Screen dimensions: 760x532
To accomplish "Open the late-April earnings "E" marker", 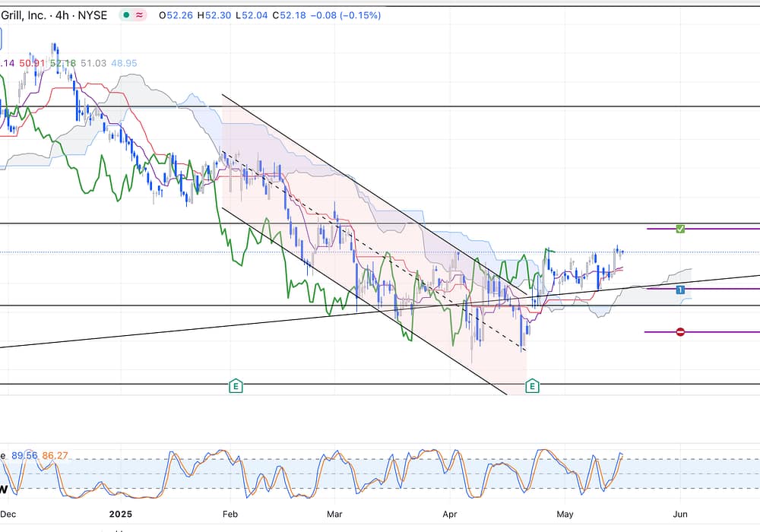I will (533, 386).
